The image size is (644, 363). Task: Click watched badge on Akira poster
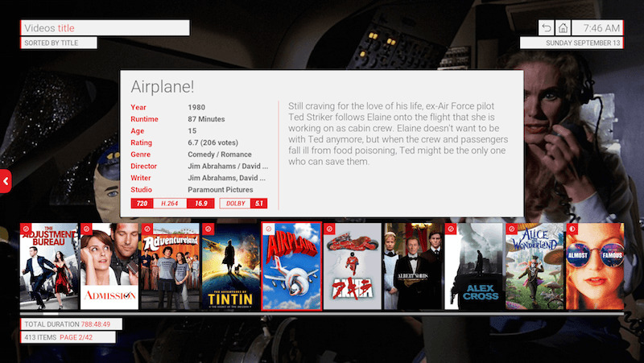pyautogui.click(x=329, y=229)
